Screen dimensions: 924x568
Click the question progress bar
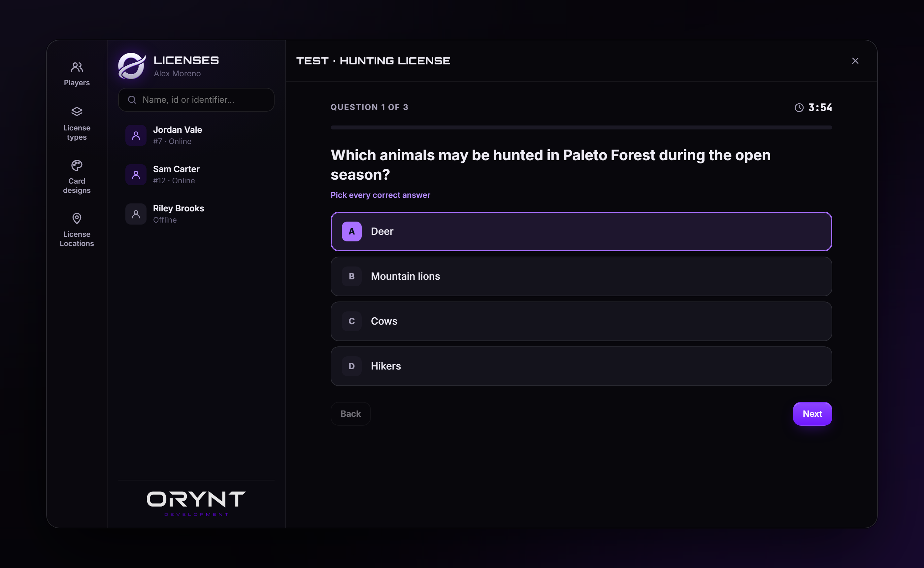[x=581, y=127]
